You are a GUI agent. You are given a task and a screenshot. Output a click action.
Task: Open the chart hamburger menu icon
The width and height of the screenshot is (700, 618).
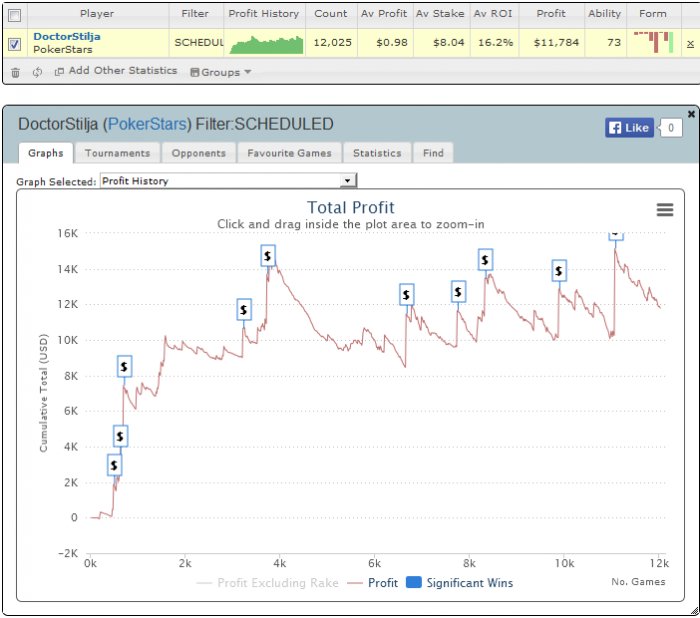[665, 209]
